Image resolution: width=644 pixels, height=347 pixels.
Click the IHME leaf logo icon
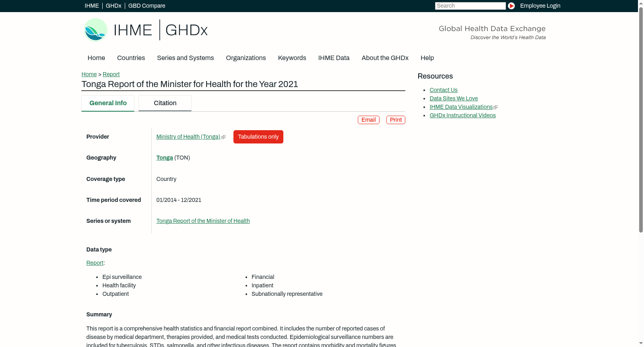coord(95,30)
